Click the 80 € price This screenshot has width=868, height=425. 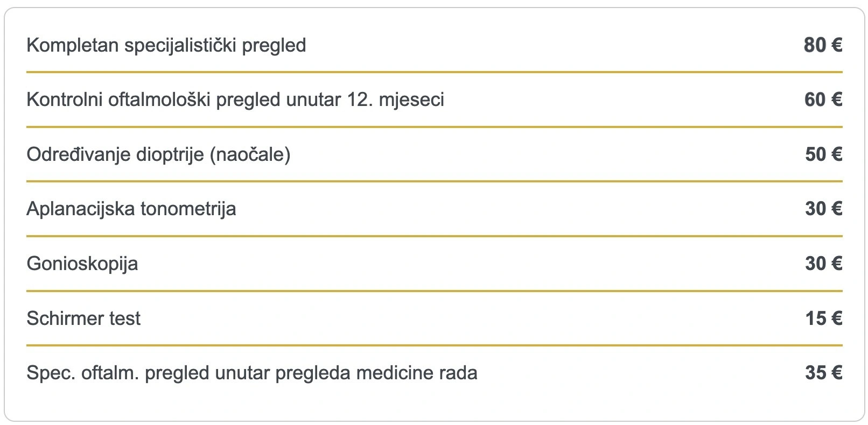click(823, 45)
